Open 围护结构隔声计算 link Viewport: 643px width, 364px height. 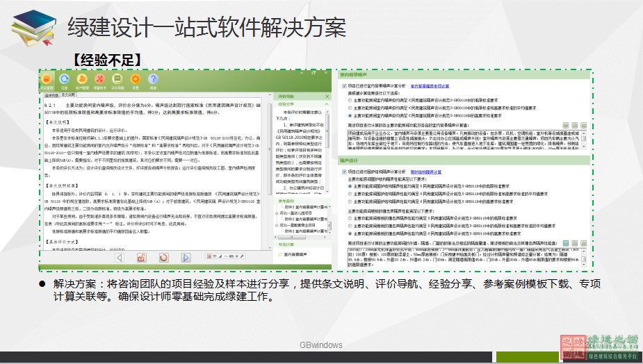pyautogui.click(x=426, y=172)
